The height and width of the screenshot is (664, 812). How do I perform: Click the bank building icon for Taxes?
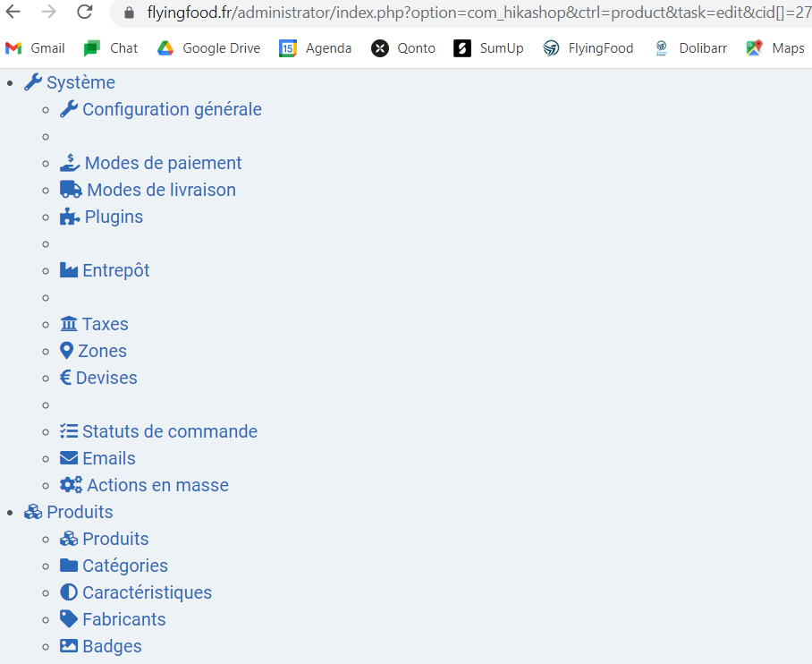pyautogui.click(x=69, y=324)
